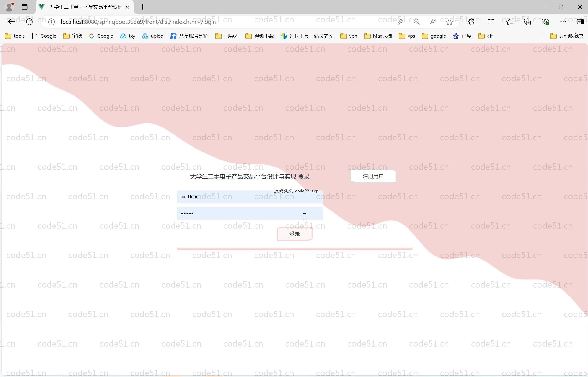Screen dimensions: 588x377
Task: Close the 大学生二手电子产品交易平台 tab
Action: click(127, 7)
